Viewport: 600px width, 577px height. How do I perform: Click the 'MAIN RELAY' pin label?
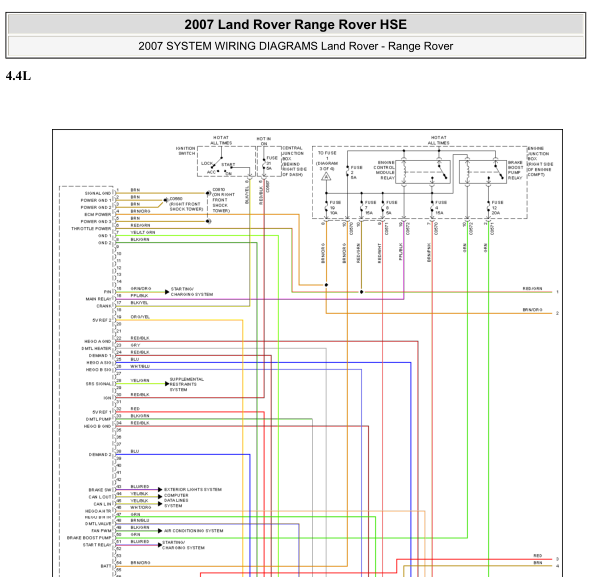(98, 299)
